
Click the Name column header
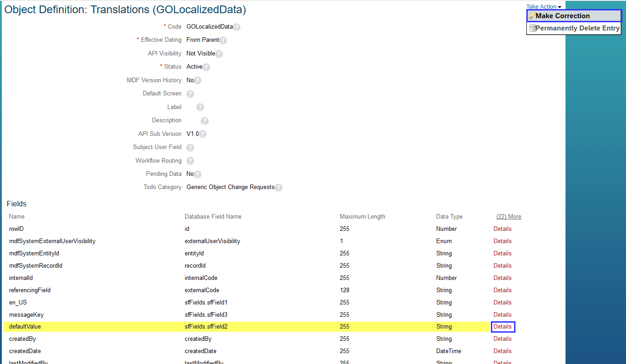coord(17,217)
